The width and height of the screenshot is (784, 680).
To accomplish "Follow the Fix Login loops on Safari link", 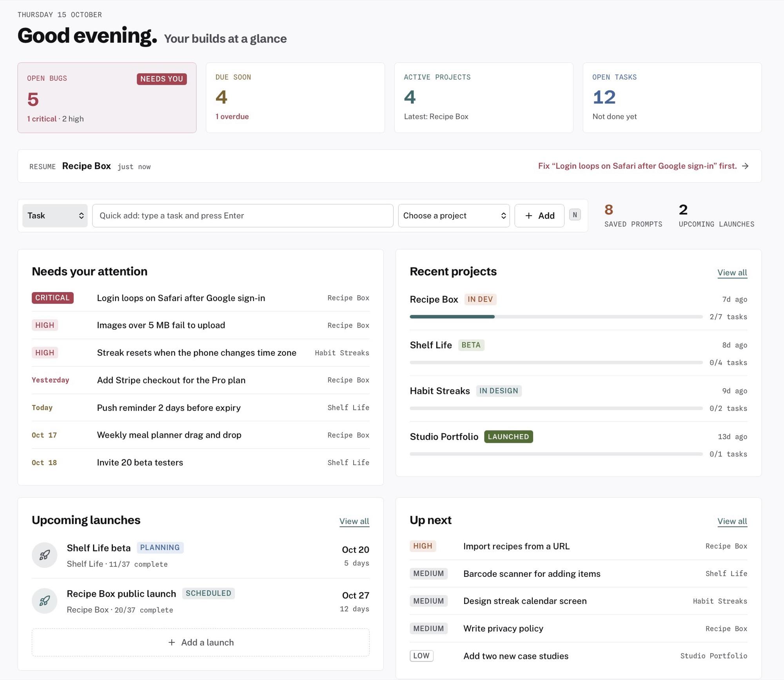I will tap(637, 166).
